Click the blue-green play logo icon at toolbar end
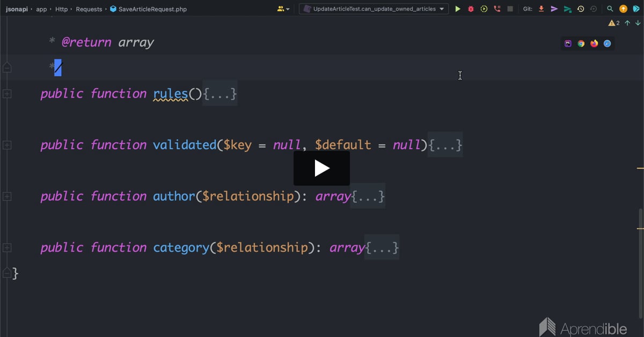 point(636,9)
